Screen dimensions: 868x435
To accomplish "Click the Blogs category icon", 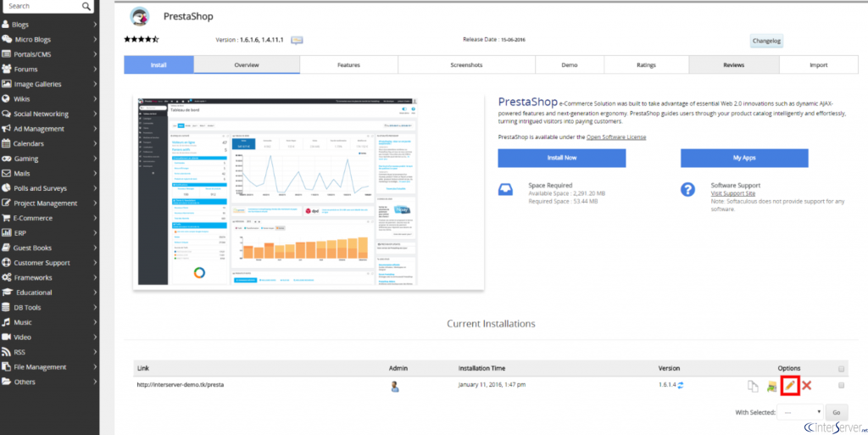I will pos(6,25).
